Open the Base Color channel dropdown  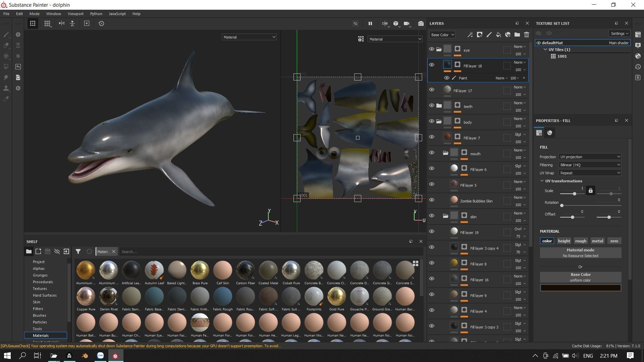pyautogui.click(x=442, y=35)
